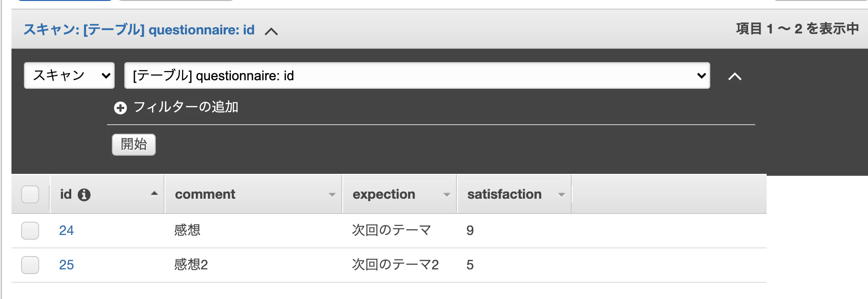Open the expection column options arrow
Screen dimensions: 868x299
click(447, 194)
